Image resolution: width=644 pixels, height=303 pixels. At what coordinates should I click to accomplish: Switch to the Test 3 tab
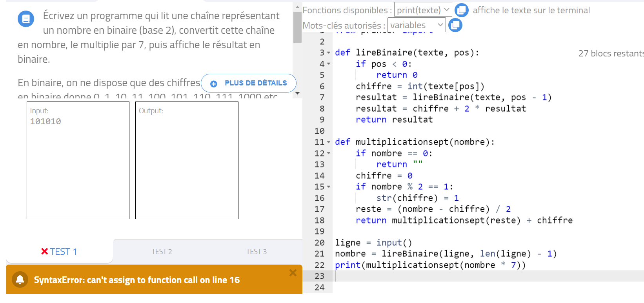tap(256, 252)
